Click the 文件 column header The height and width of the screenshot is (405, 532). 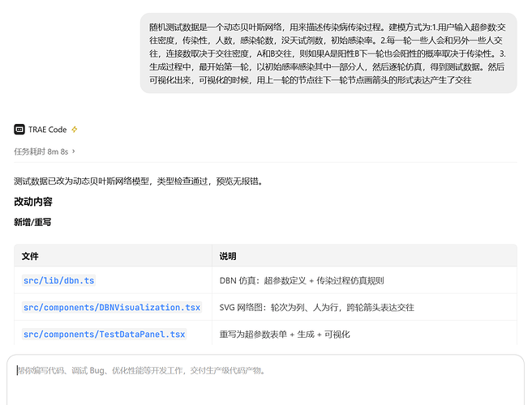click(30, 256)
